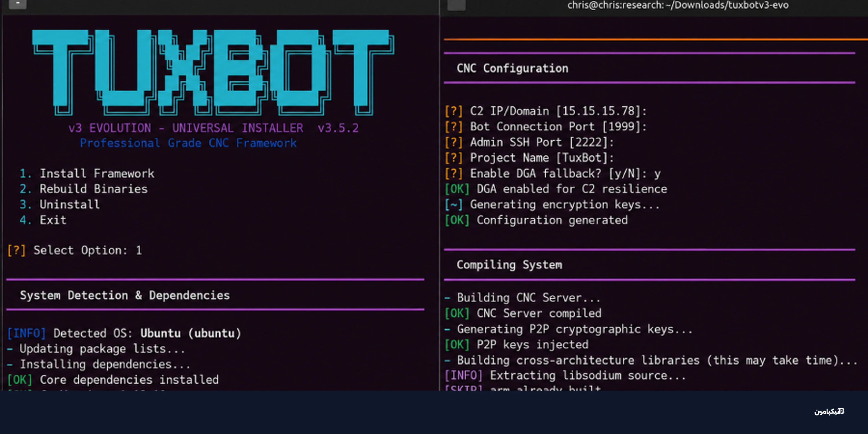Click the right terminal window title path
The width and height of the screenshot is (868, 434).
(x=678, y=5)
